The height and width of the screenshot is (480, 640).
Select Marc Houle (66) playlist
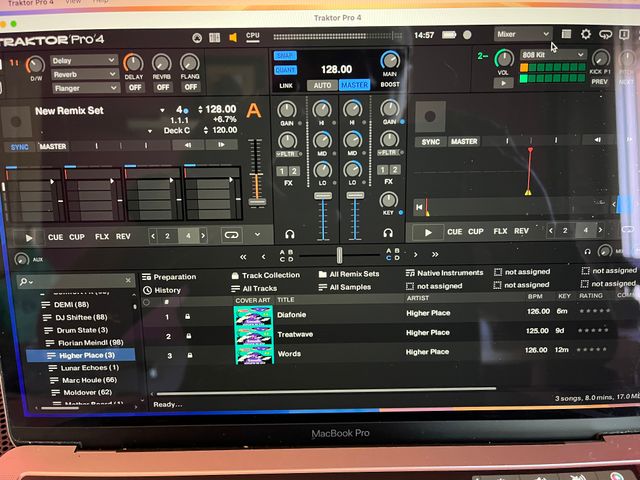pyautogui.click(x=83, y=380)
